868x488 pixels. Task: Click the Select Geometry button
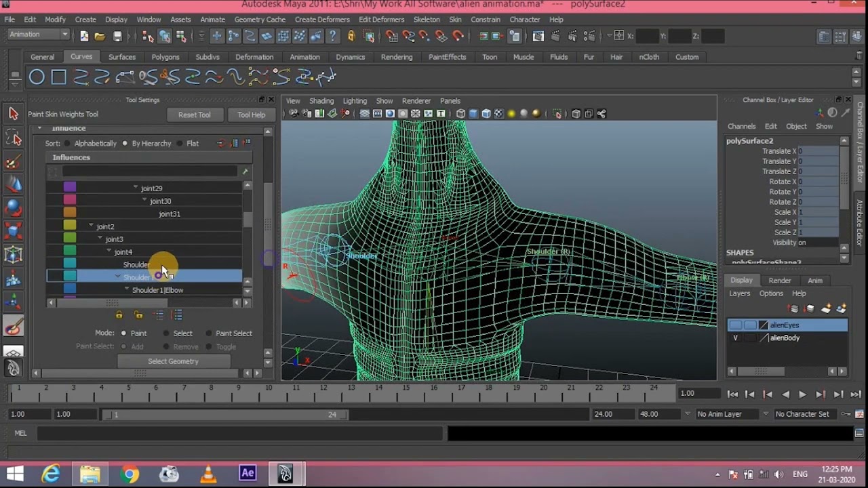[174, 361]
